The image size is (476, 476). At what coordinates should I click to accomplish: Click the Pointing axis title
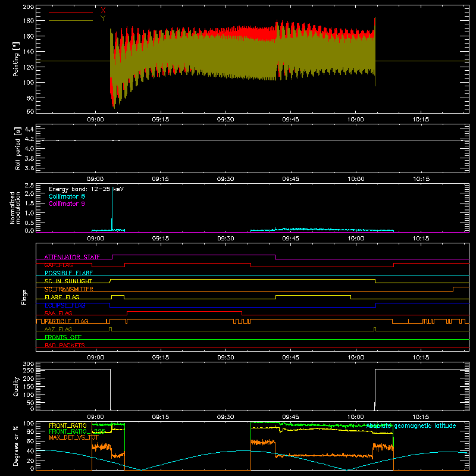tap(16, 59)
